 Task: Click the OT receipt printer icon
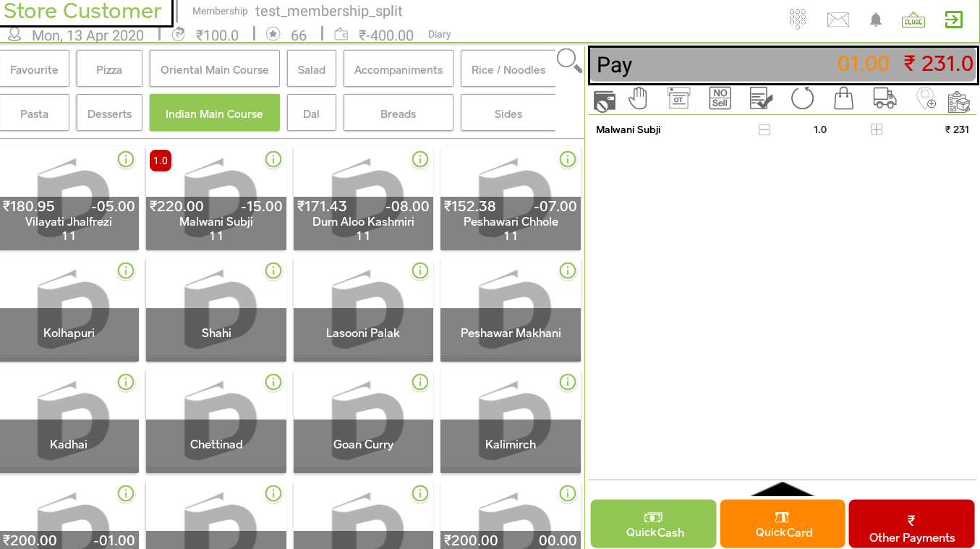point(678,98)
